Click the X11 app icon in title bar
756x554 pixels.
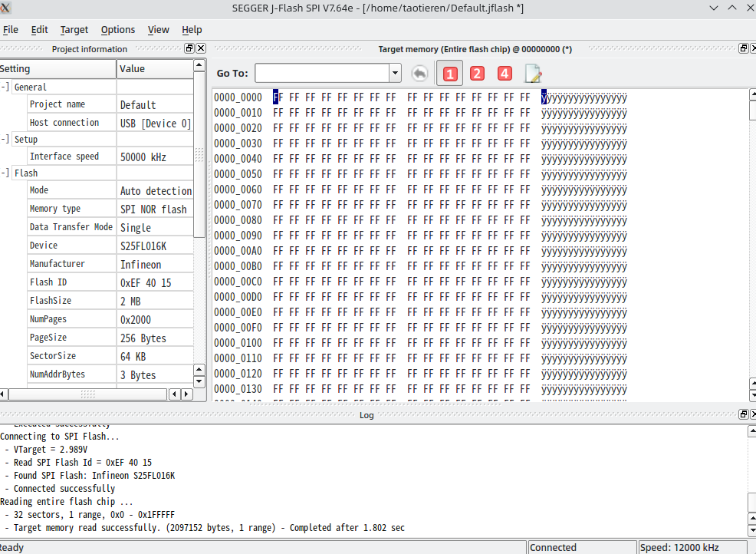[5, 8]
